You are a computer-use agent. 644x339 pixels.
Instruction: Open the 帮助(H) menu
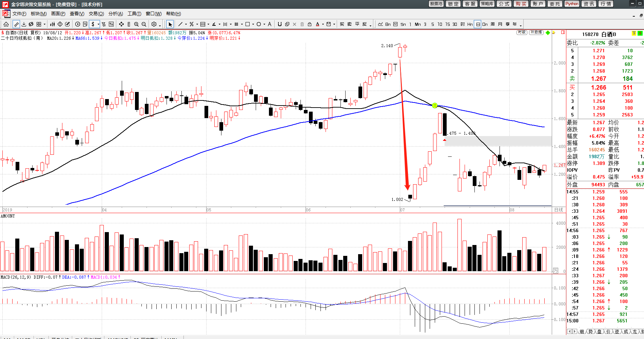click(174, 14)
